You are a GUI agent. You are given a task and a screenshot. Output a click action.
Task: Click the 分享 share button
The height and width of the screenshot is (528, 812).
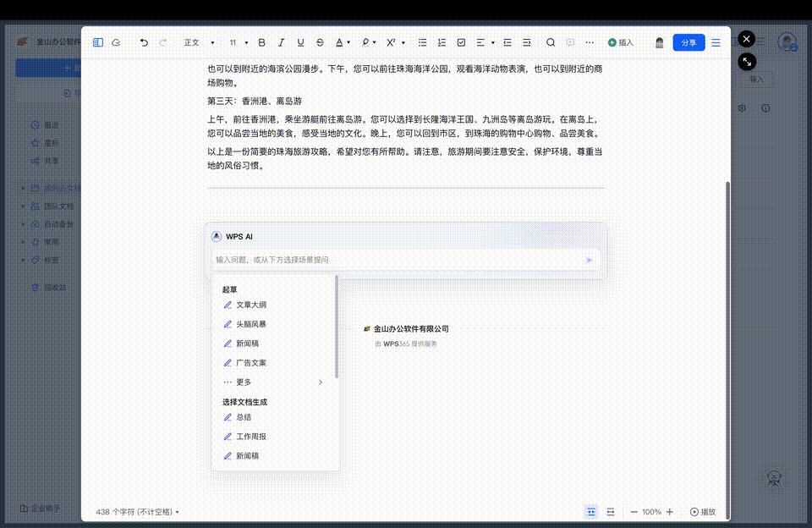(x=687, y=42)
